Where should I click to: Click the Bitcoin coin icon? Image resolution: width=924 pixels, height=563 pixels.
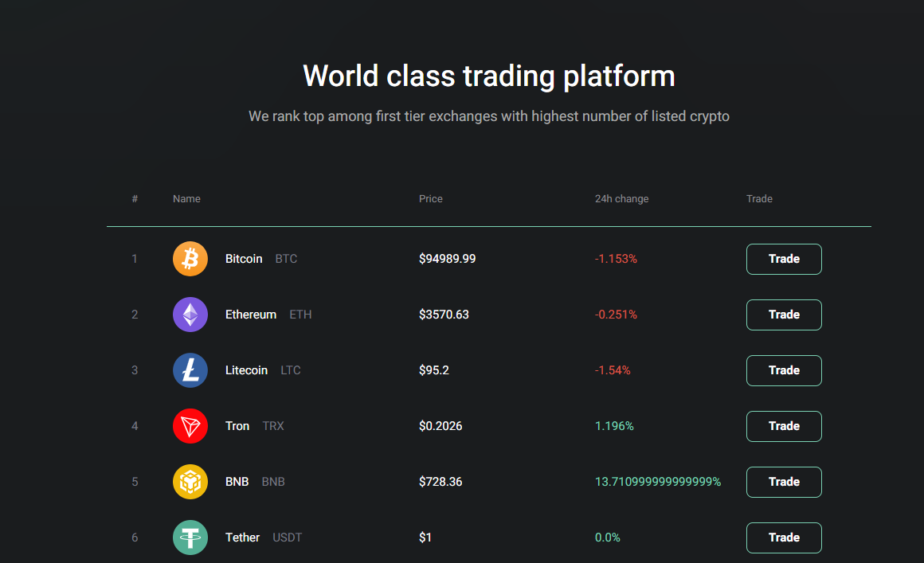point(190,259)
